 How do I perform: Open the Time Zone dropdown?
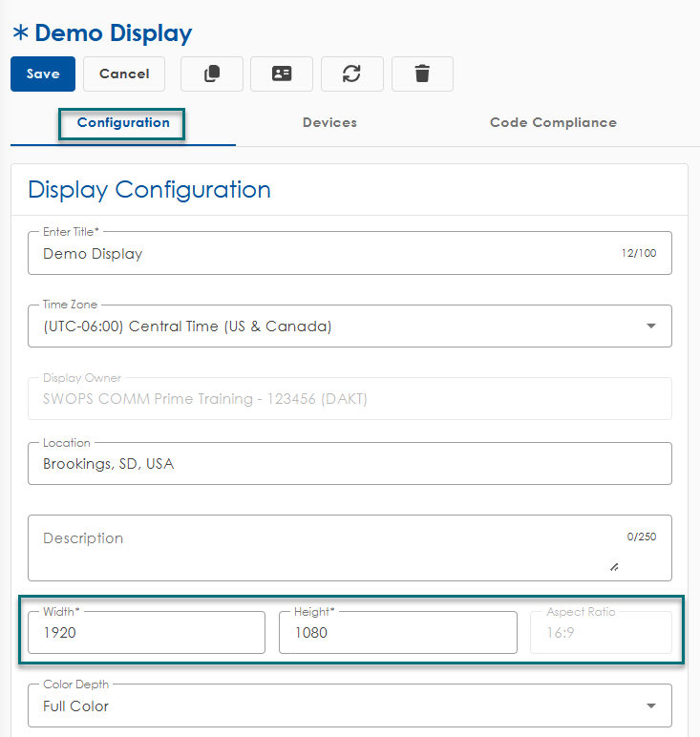tap(350, 326)
